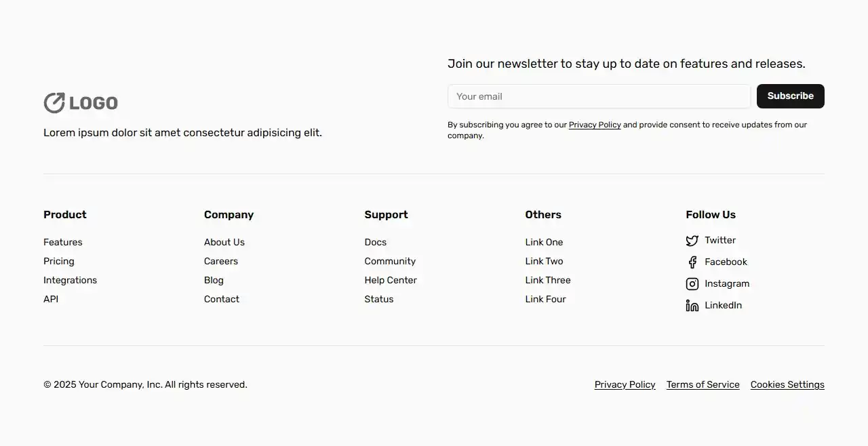This screenshot has width=868, height=446.
Task: Click the Your email input field
Action: coord(599,96)
